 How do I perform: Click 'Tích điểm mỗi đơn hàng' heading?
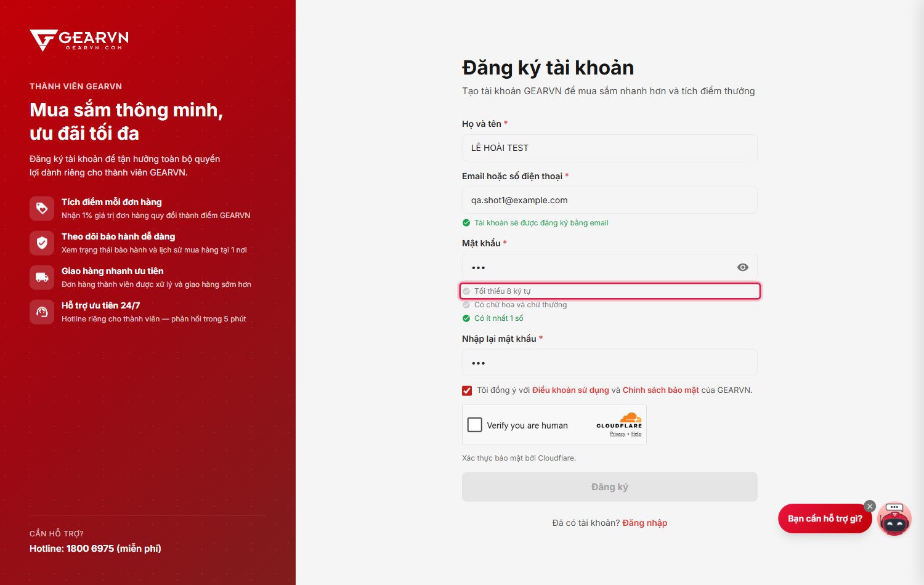[x=111, y=202]
